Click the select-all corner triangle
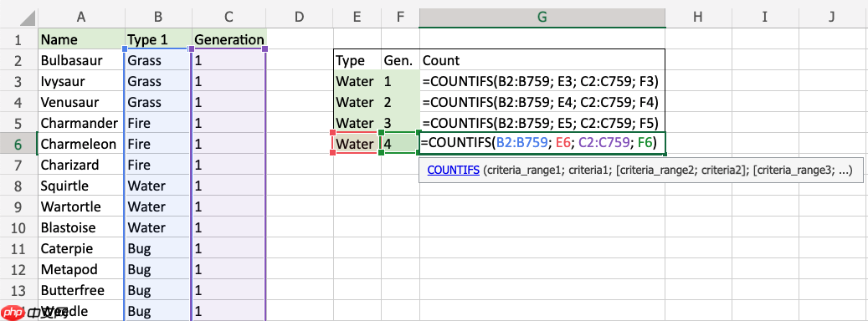This screenshot has width=868, height=321. tap(28, 19)
